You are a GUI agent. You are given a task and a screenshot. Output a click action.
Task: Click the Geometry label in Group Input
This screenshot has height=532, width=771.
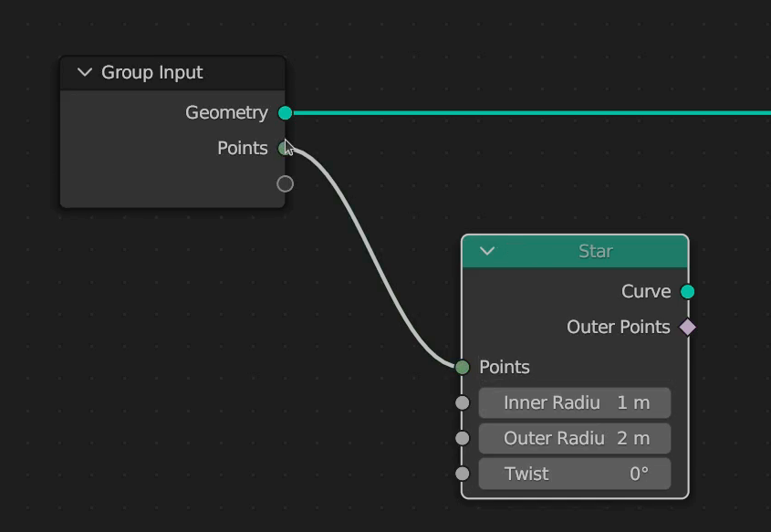coord(226,113)
